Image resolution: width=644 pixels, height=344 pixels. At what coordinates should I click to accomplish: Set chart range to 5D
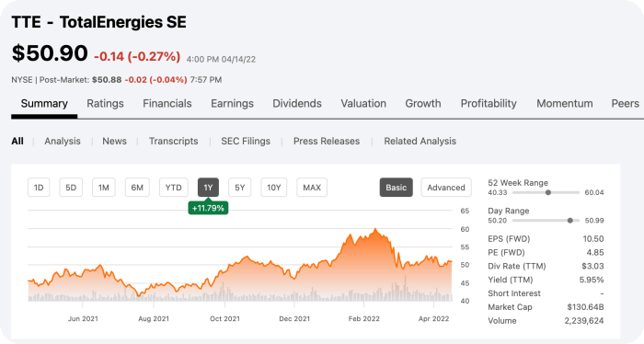pyautogui.click(x=71, y=188)
